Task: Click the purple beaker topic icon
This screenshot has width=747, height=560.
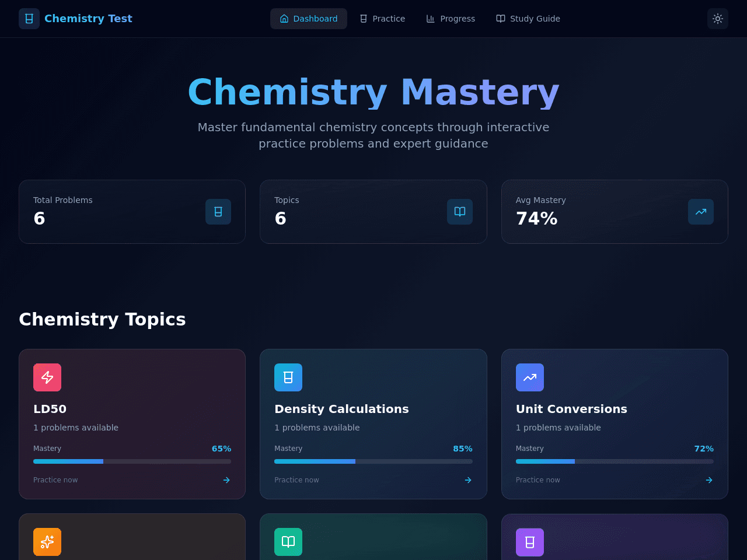Action: [x=530, y=542]
